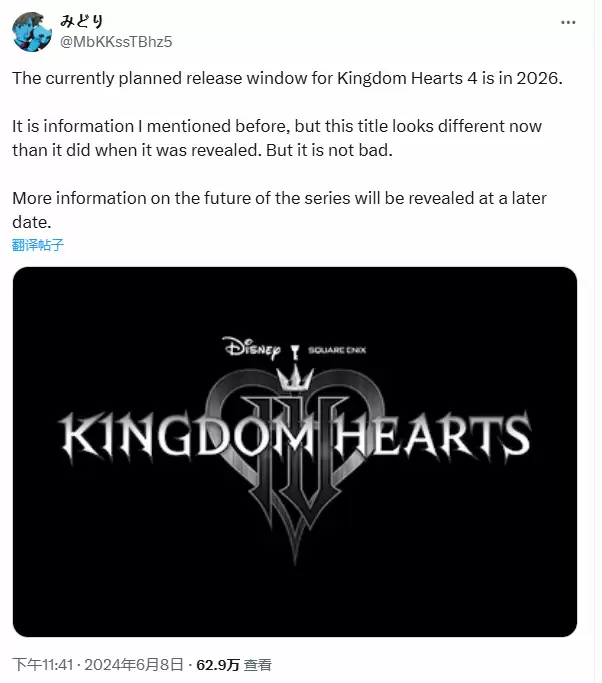Image resolution: width=602 pixels, height=683 pixels.
Task: Click the crown icon atop the heart
Action: [x=295, y=380]
